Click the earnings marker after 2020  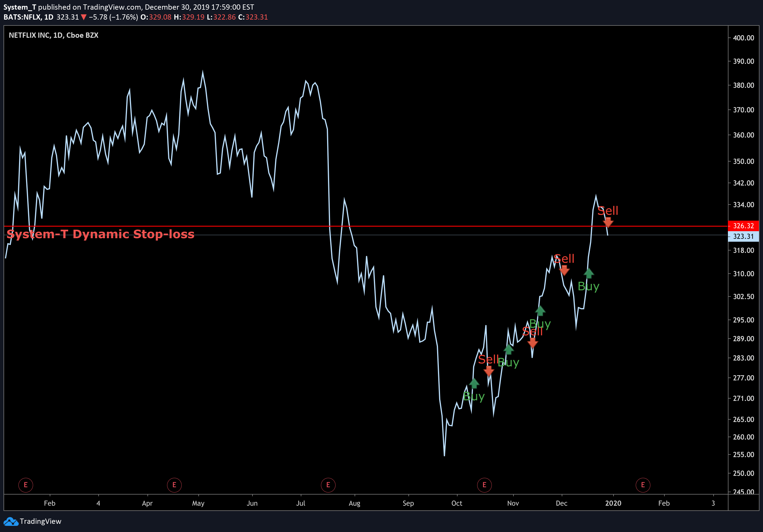point(643,485)
